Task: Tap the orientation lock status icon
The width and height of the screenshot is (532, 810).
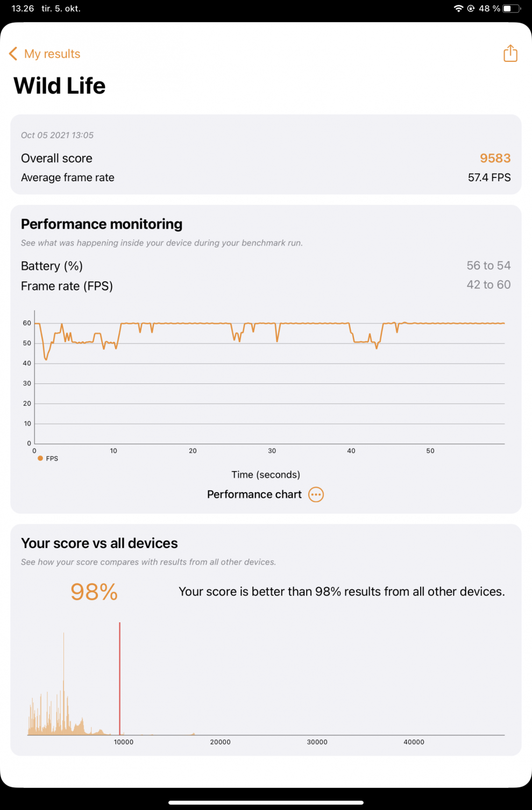Action: click(x=471, y=9)
